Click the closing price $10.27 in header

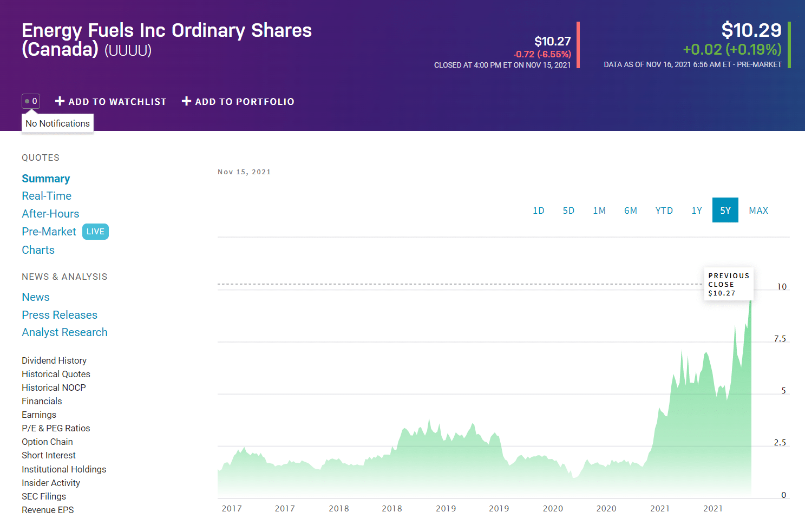pyautogui.click(x=553, y=41)
